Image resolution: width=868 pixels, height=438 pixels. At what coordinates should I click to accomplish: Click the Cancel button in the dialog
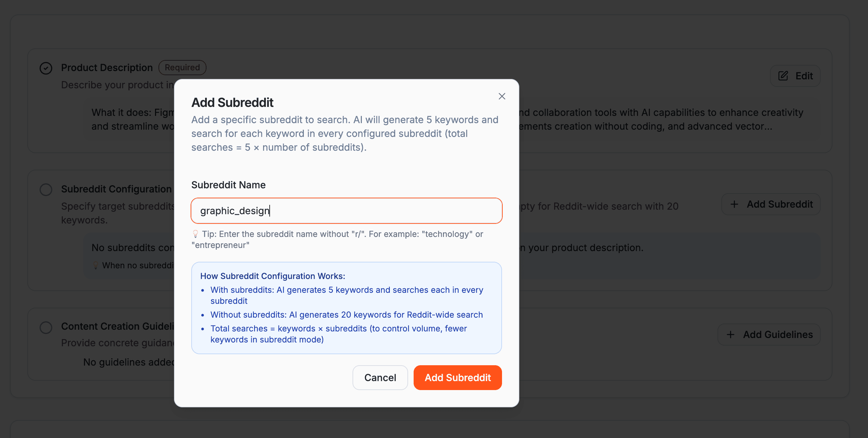(380, 377)
